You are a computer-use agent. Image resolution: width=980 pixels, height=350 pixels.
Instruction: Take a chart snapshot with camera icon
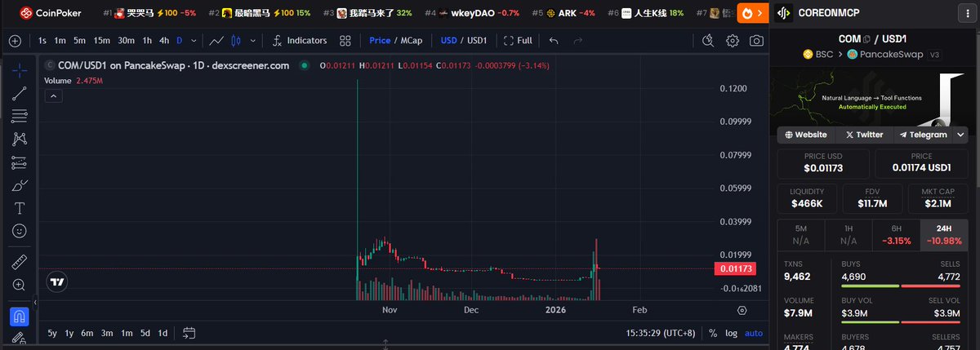tap(757, 41)
